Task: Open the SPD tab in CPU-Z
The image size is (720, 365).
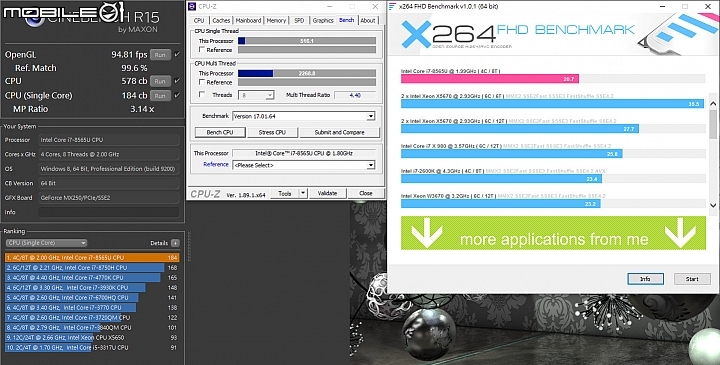Action: click(299, 21)
